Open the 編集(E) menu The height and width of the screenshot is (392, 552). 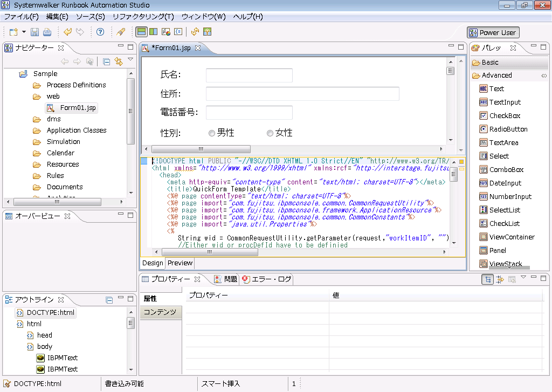click(x=57, y=17)
